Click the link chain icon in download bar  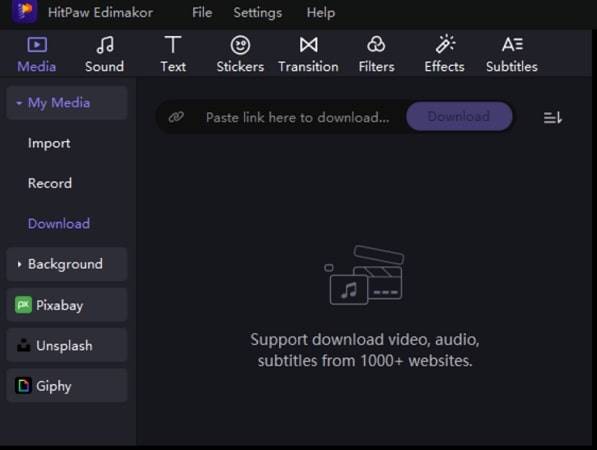(x=176, y=117)
